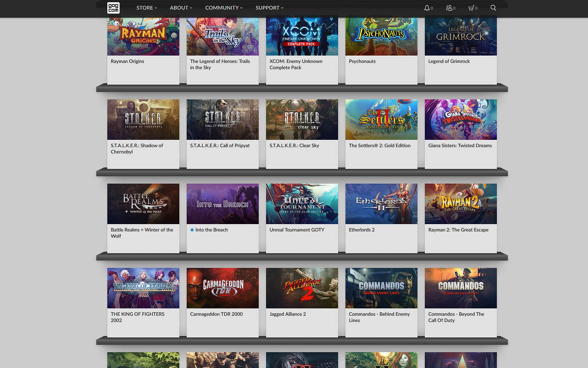Click S.T.A.L.K.E.R.: Clear Sky title link
Image resolution: width=588 pixels, height=368 pixels.
(294, 146)
